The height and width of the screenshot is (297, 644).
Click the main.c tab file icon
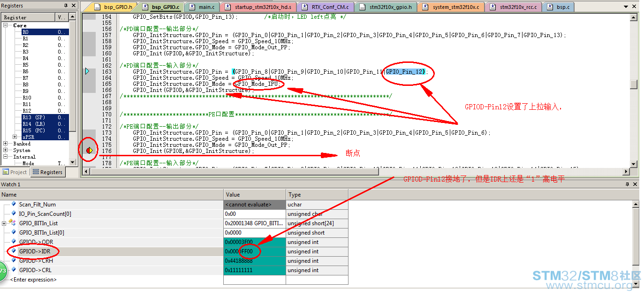point(191,7)
